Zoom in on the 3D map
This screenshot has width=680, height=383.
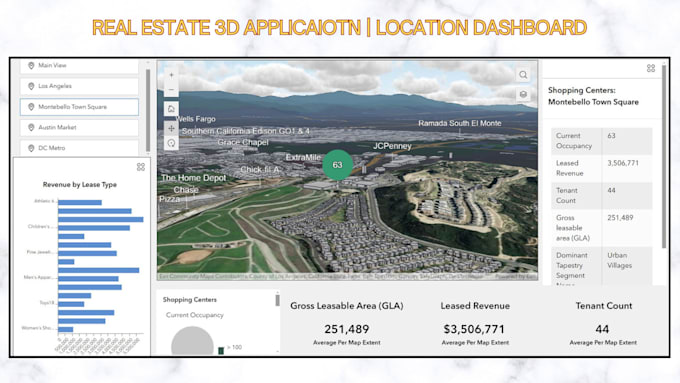171,75
